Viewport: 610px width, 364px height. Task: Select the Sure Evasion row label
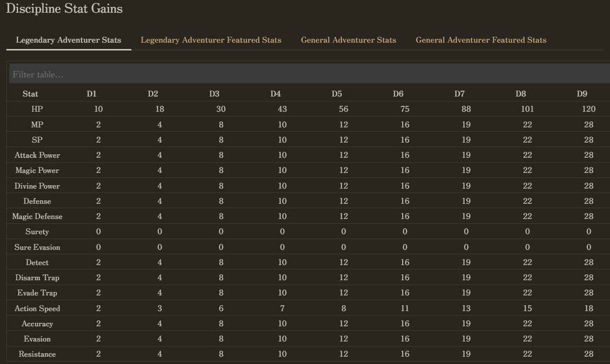point(37,247)
